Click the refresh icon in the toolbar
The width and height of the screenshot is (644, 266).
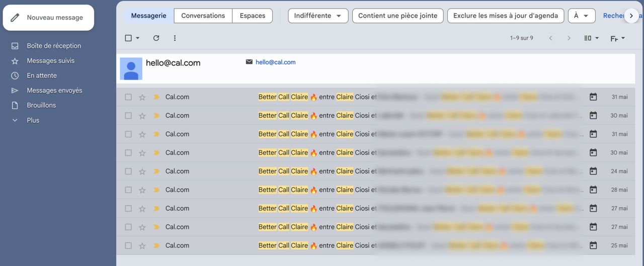pyautogui.click(x=156, y=38)
